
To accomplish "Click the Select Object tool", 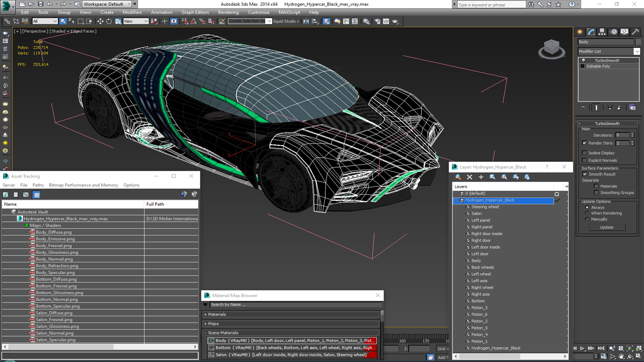I will (63, 21).
